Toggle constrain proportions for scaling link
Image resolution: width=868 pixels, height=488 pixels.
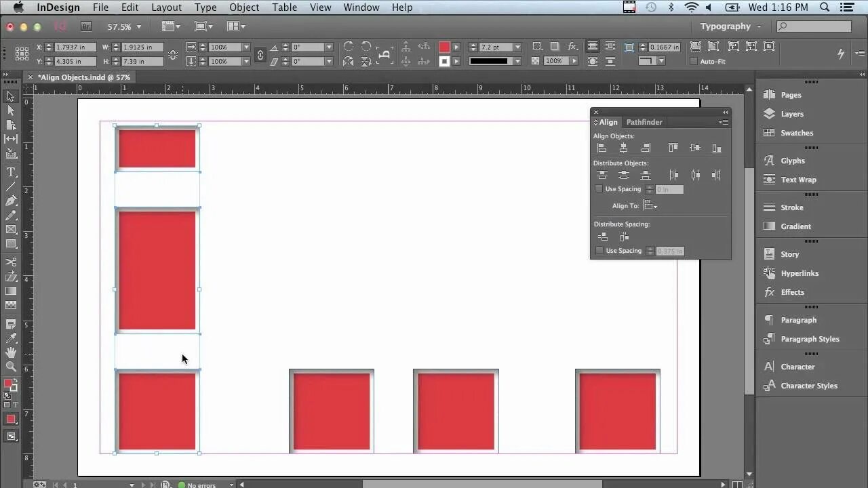tap(260, 54)
